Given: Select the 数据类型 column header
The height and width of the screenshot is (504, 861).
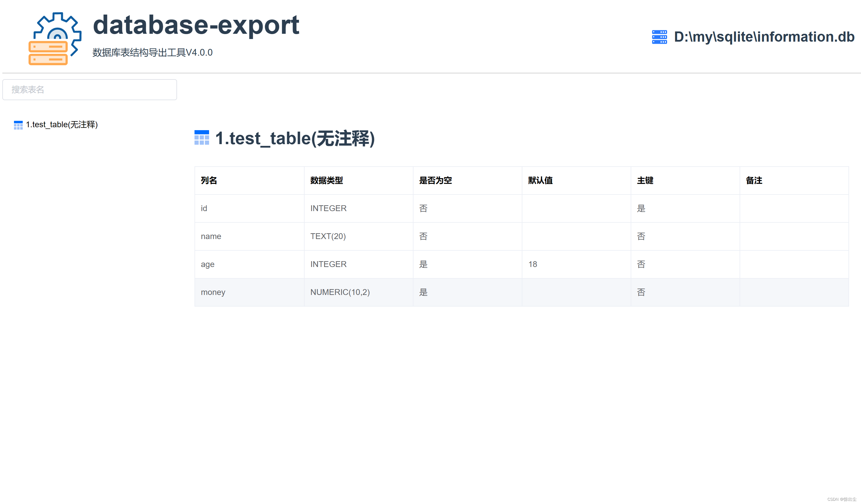Looking at the screenshot, I should pos(327,181).
